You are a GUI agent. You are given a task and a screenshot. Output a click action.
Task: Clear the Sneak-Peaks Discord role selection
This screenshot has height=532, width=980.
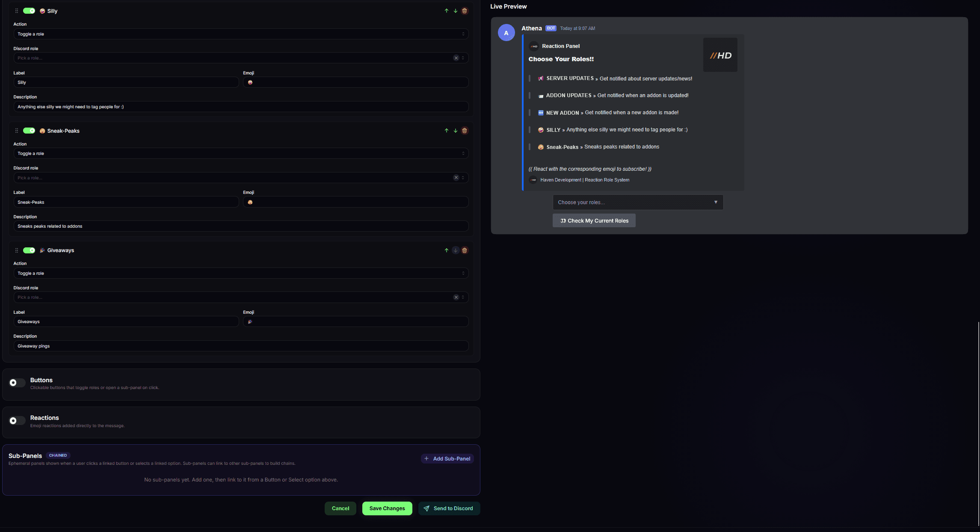click(456, 178)
